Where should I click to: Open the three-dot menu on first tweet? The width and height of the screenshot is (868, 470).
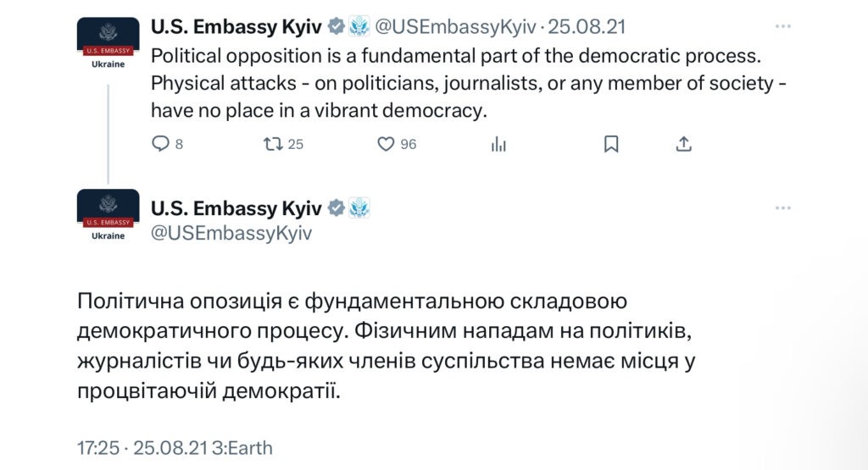pos(782,26)
